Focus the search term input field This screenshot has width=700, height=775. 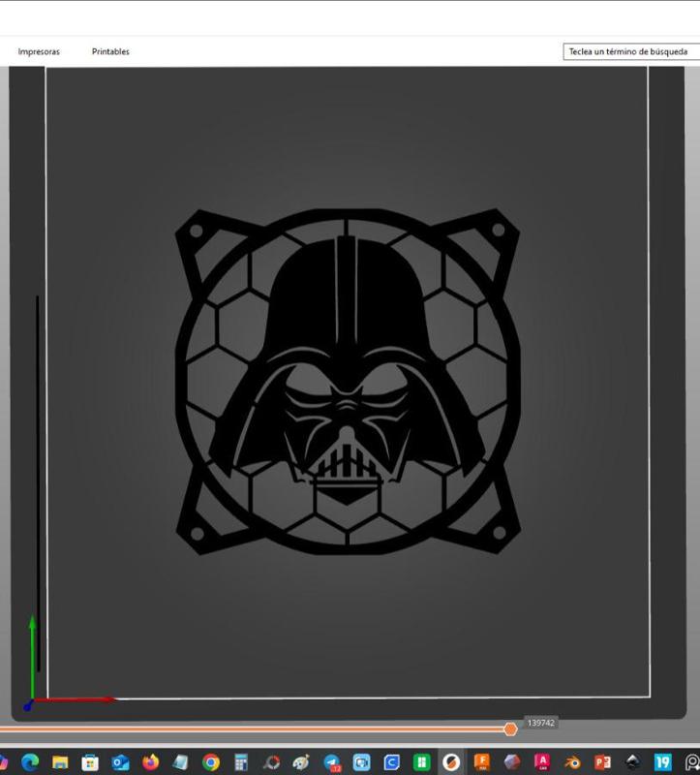click(631, 51)
